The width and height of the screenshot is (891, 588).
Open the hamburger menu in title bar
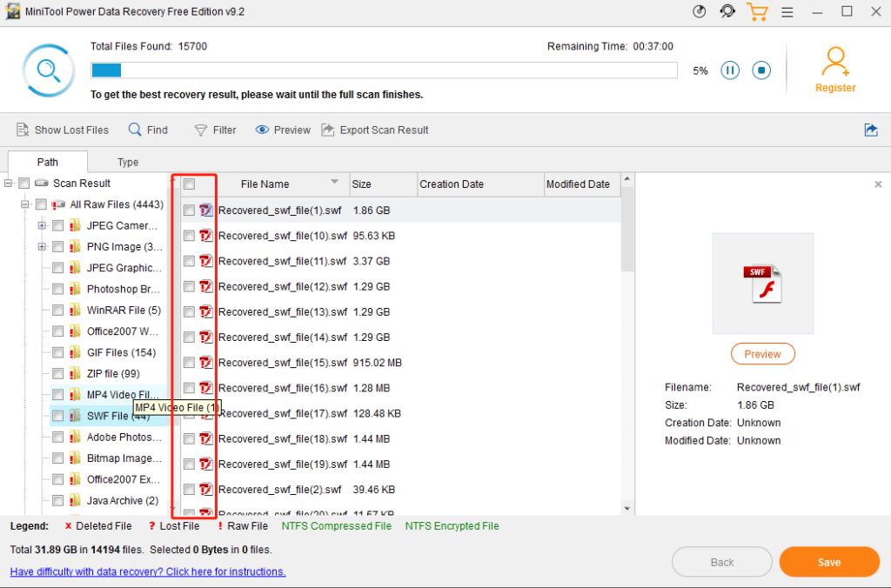(787, 11)
